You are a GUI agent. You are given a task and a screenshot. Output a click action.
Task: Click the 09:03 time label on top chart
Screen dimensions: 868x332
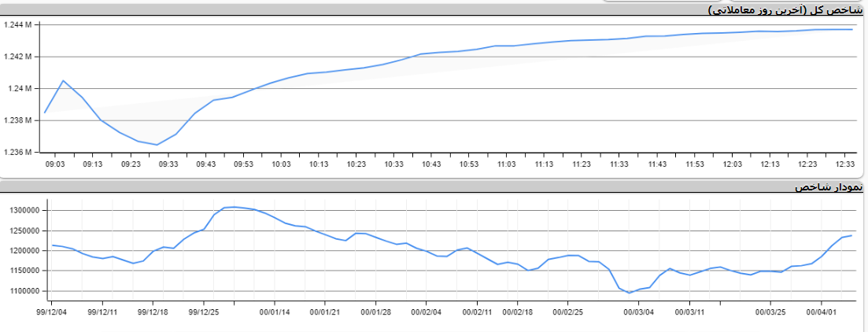click(55, 164)
